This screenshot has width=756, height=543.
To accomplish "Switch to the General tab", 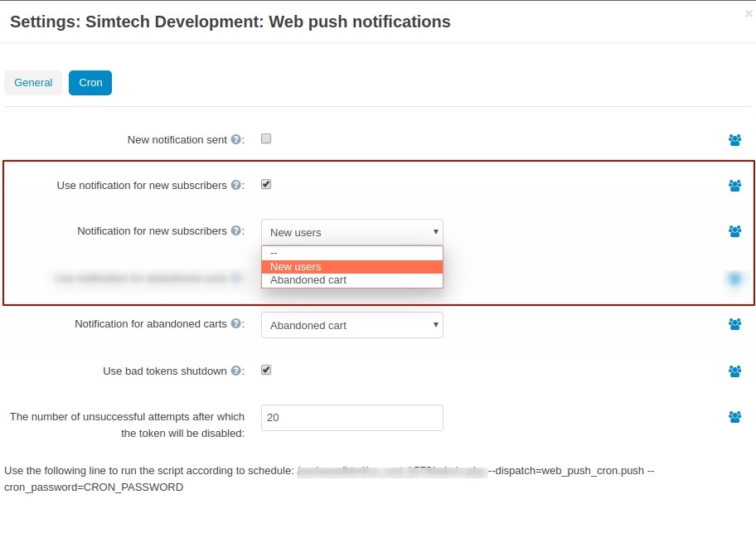I will (33, 82).
